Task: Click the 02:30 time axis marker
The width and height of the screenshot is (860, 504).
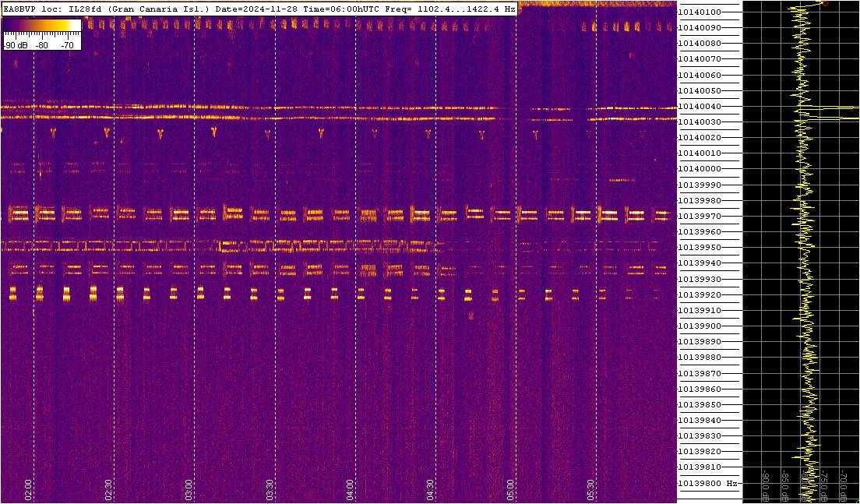Action: point(109,489)
